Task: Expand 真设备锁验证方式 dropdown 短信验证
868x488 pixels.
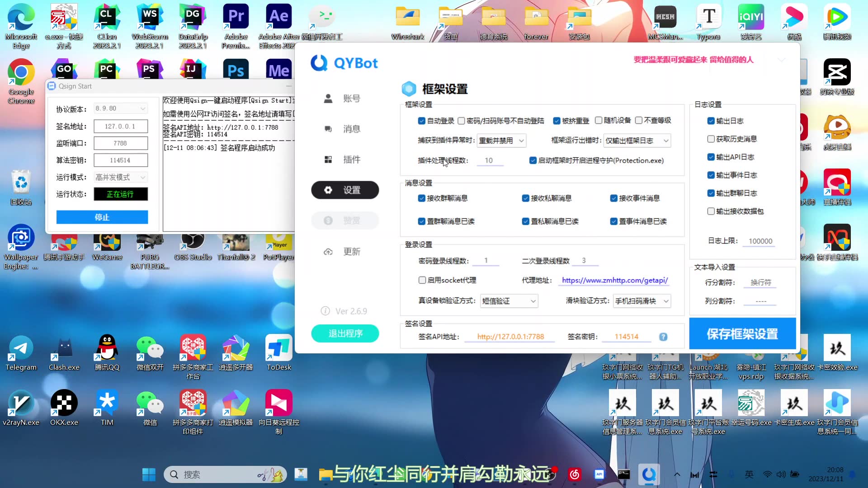Action: pos(509,301)
